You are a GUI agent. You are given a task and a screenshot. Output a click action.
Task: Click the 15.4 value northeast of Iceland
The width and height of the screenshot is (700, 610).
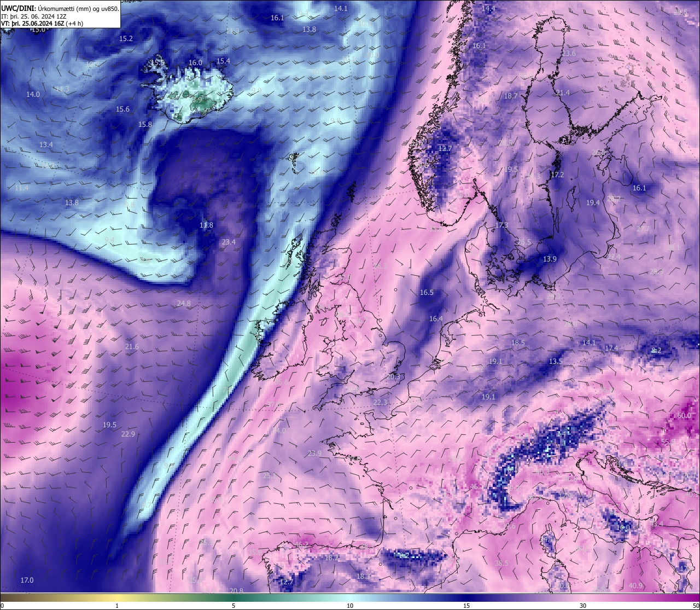223,61
